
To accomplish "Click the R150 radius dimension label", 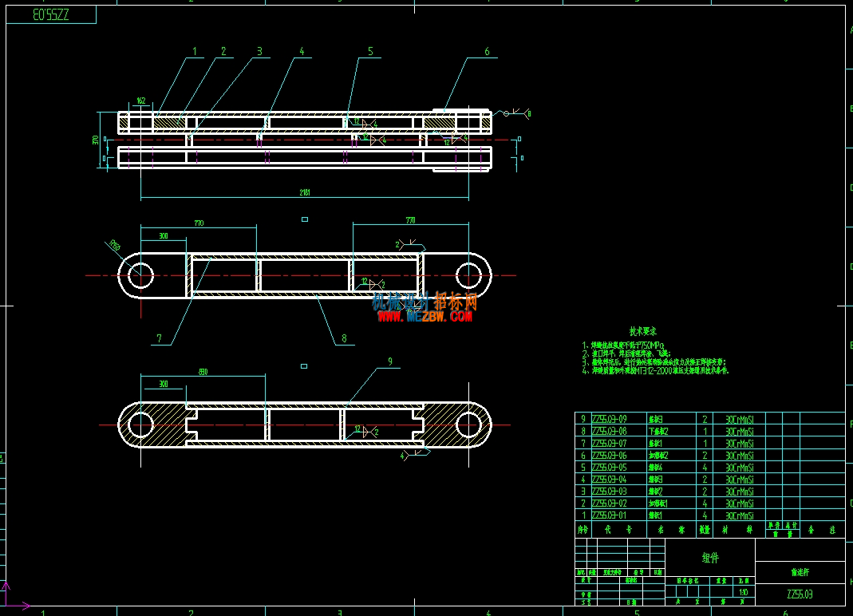I will point(113,245).
